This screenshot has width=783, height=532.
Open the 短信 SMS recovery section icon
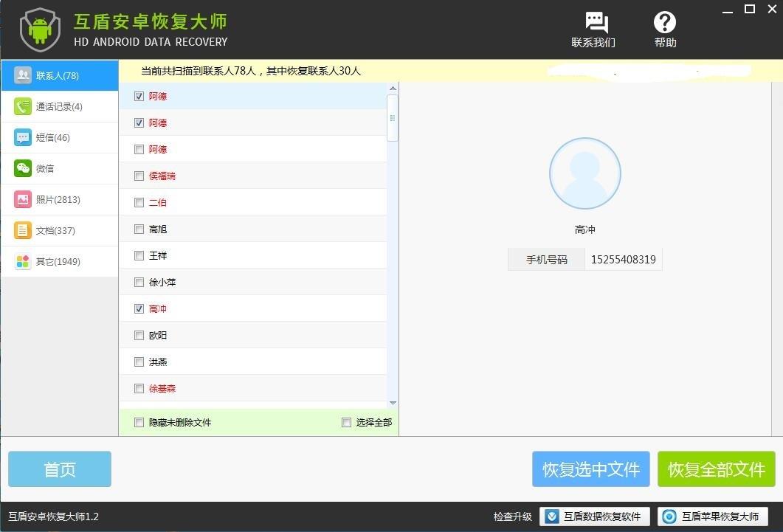[23, 137]
